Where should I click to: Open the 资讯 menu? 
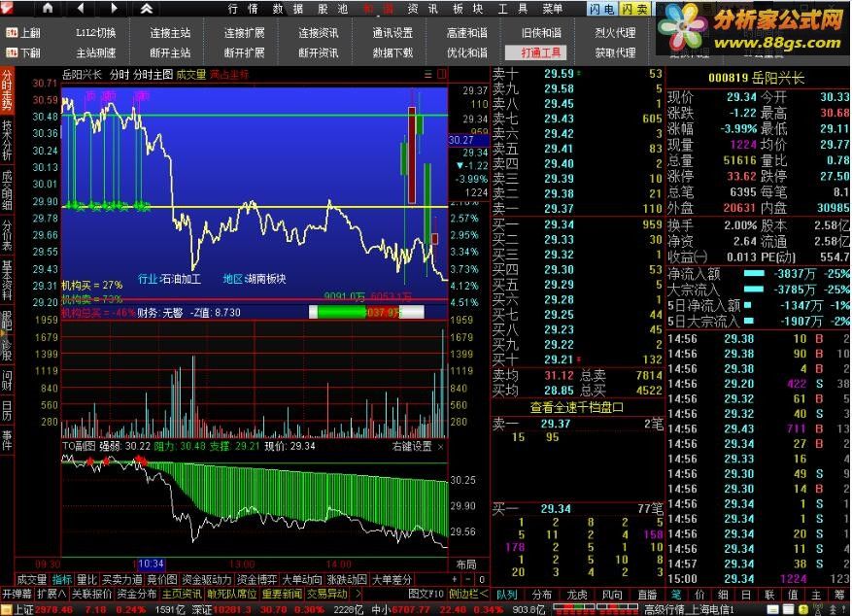(423, 9)
